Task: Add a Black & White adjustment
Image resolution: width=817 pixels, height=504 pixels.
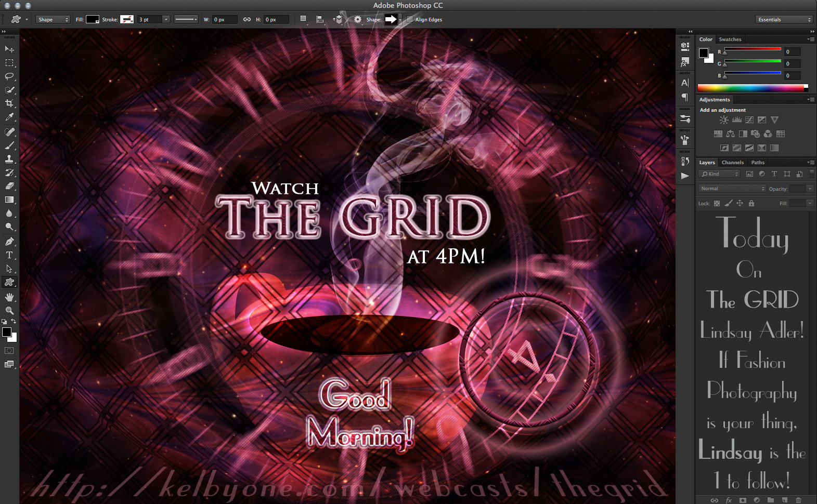Action: click(x=743, y=134)
